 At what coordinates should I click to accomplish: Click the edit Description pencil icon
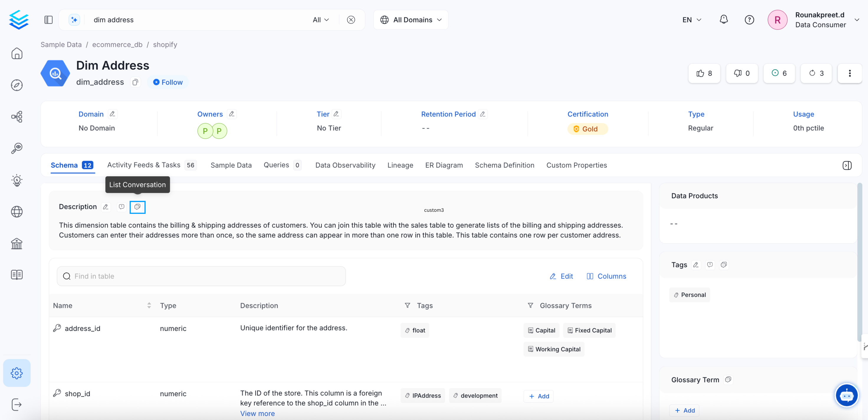106,207
